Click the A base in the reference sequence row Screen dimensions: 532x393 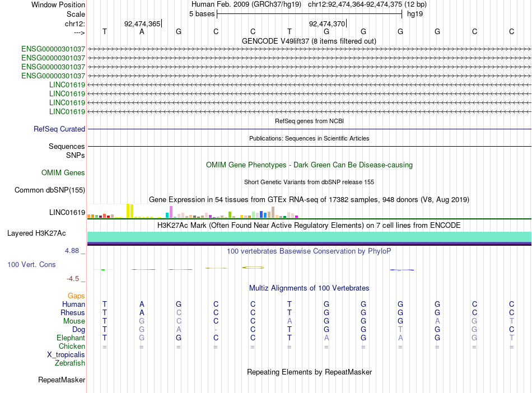click(142, 31)
